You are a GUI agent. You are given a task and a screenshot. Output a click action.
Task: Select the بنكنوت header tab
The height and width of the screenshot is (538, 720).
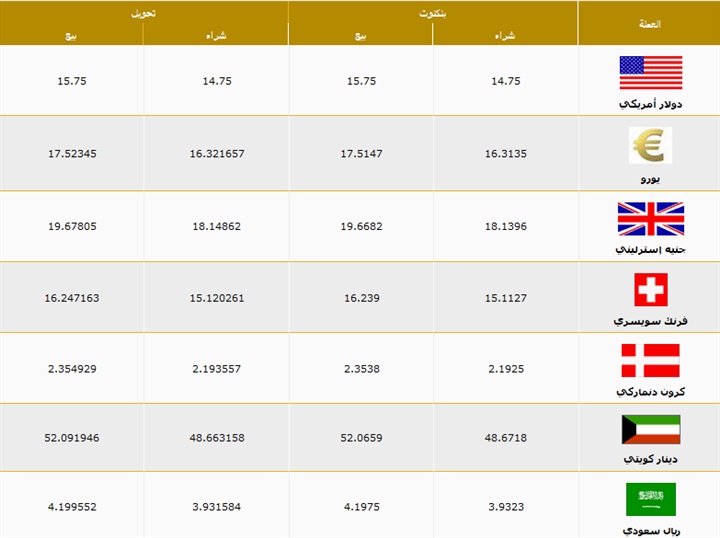433,12
